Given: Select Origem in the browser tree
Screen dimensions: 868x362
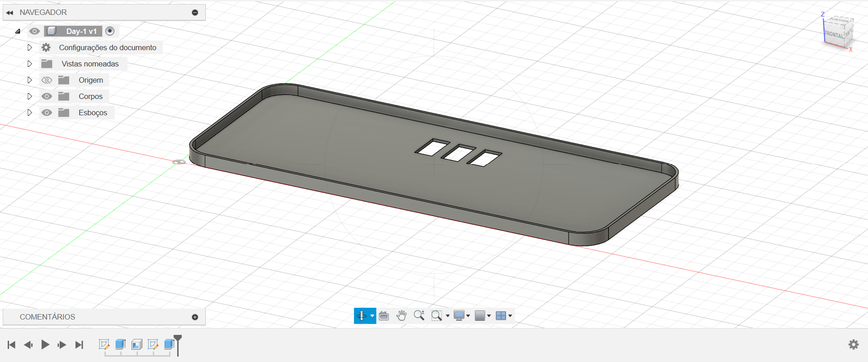Looking at the screenshot, I should click(x=91, y=80).
